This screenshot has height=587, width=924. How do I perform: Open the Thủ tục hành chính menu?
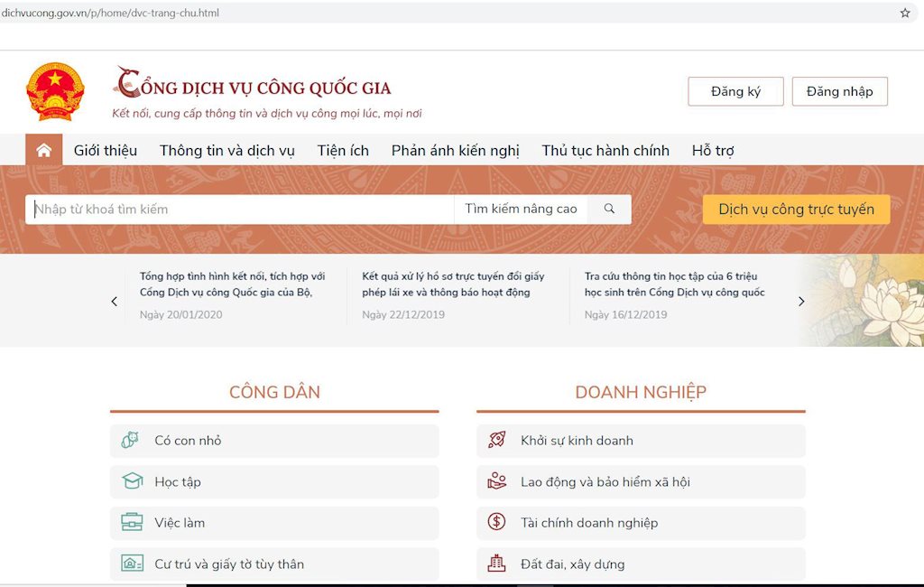605,151
